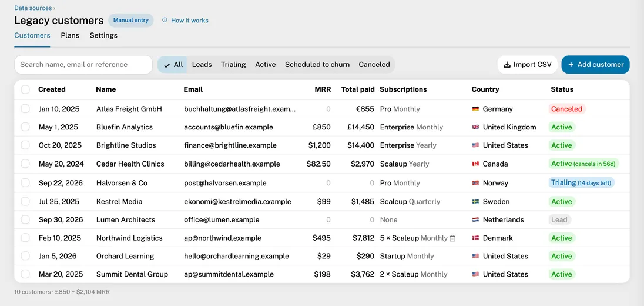Switch to the Plans tab

[70, 35]
